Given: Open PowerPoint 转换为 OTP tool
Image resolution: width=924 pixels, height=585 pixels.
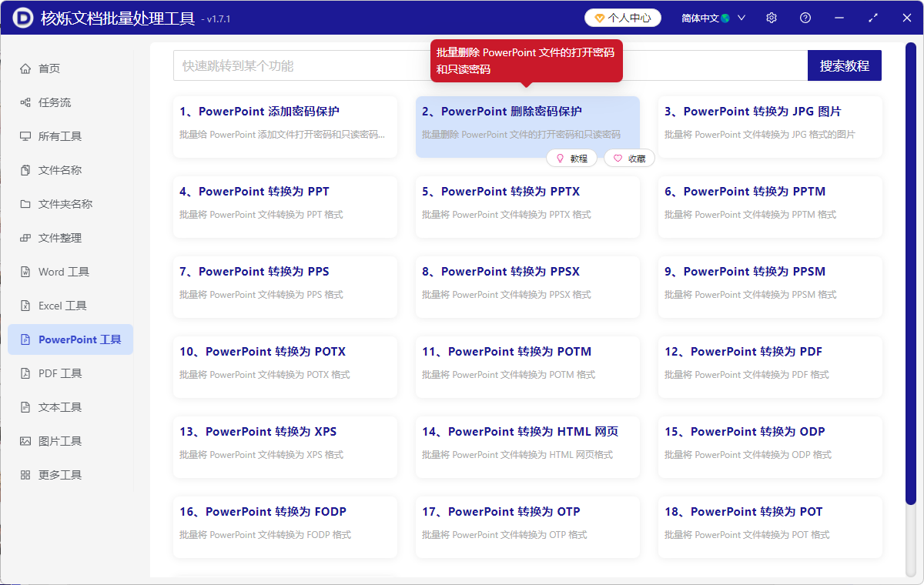Looking at the screenshot, I should pos(527,527).
